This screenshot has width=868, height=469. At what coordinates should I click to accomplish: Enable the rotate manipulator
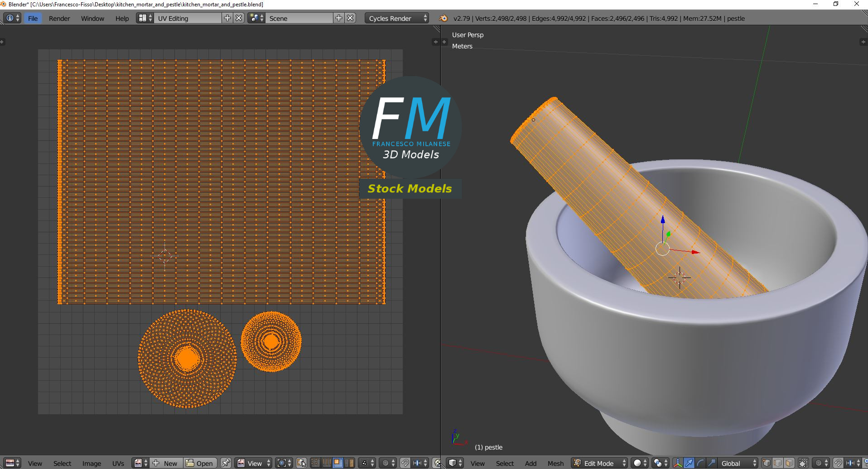click(700, 463)
